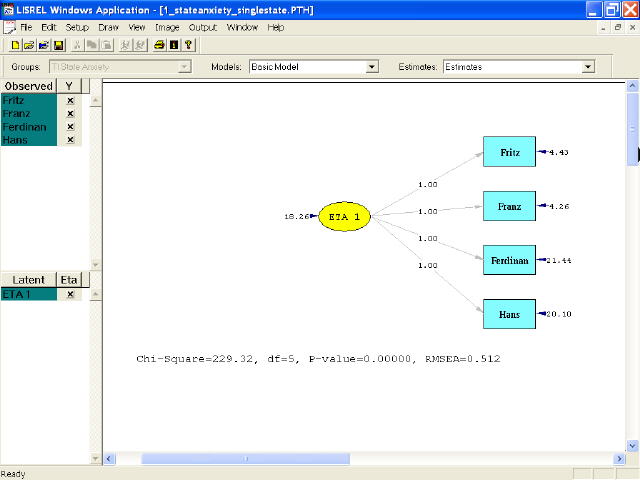This screenshot has height=480, width=640.
Task: Toggle the Eta checkbox for ETA 1
Action: pos(70,295)
